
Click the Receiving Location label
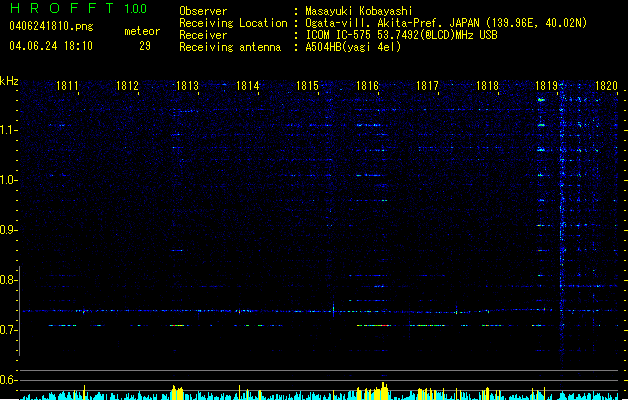pyautogui.click(x=233, y=23)
